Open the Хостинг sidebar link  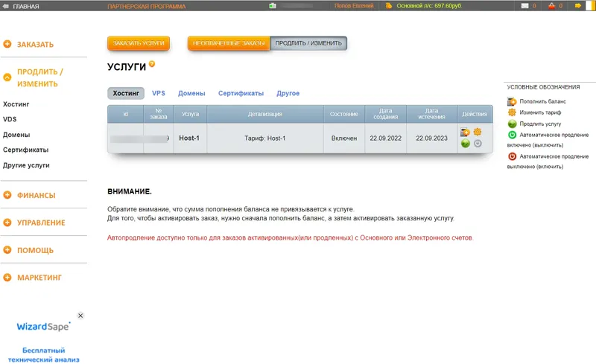tap(16, 104)
